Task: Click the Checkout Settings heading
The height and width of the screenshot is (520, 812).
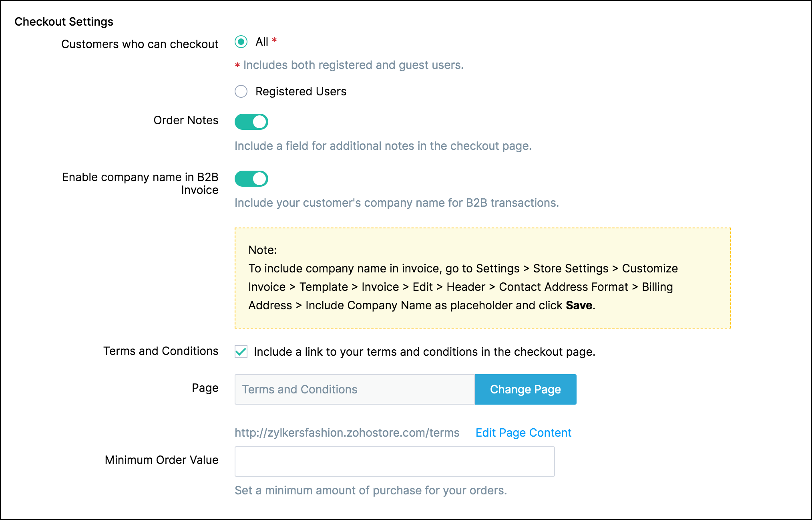Action: pos(64,22)
